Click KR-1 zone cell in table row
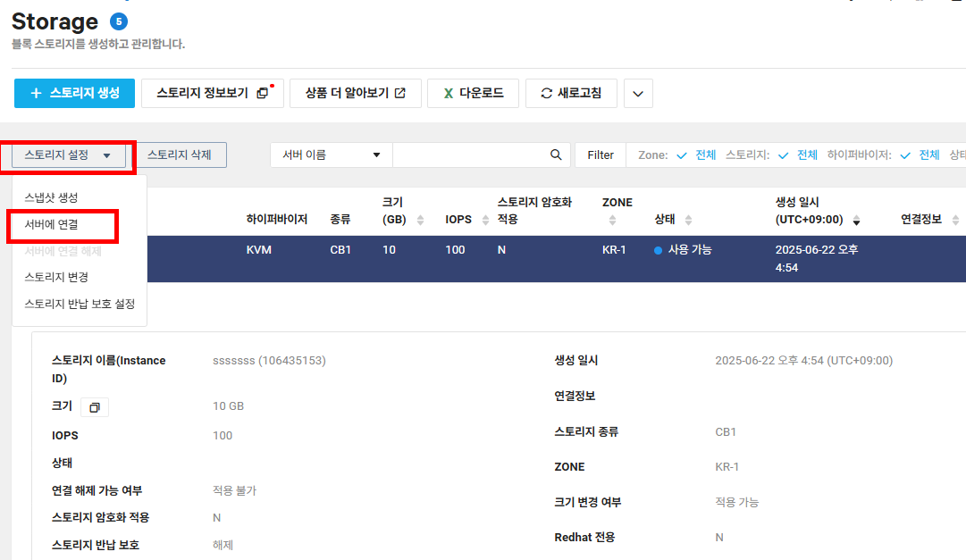The height and width of the screenshot is (560, 966). coord(614,250)
